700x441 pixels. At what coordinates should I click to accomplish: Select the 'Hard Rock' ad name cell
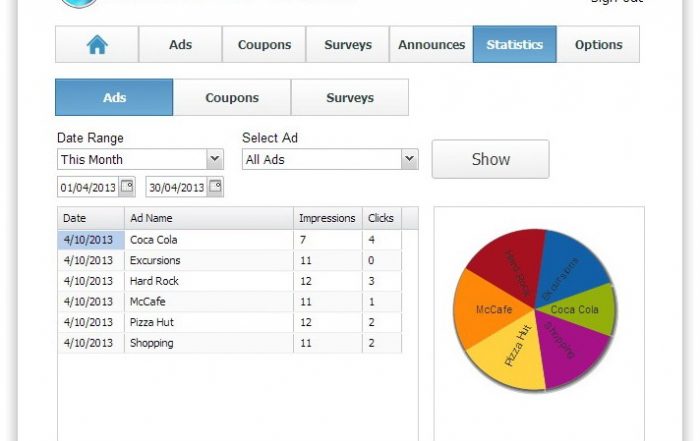tap(209, 281)
